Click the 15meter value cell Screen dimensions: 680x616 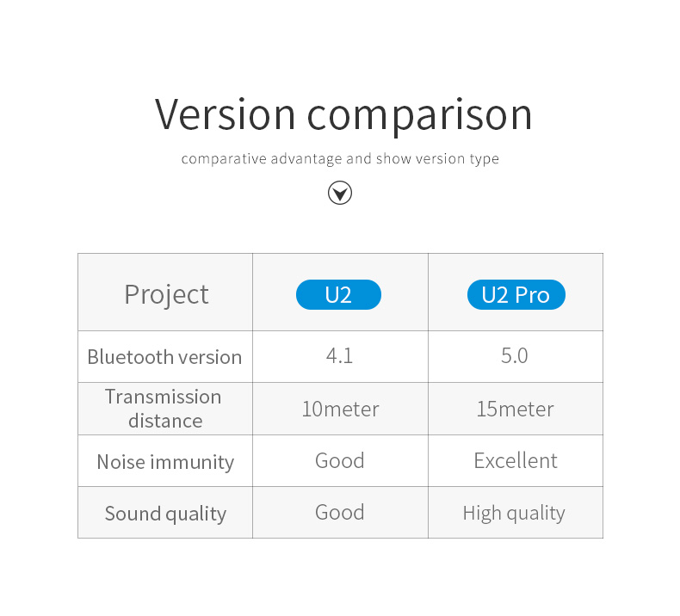tap(516, 409)
